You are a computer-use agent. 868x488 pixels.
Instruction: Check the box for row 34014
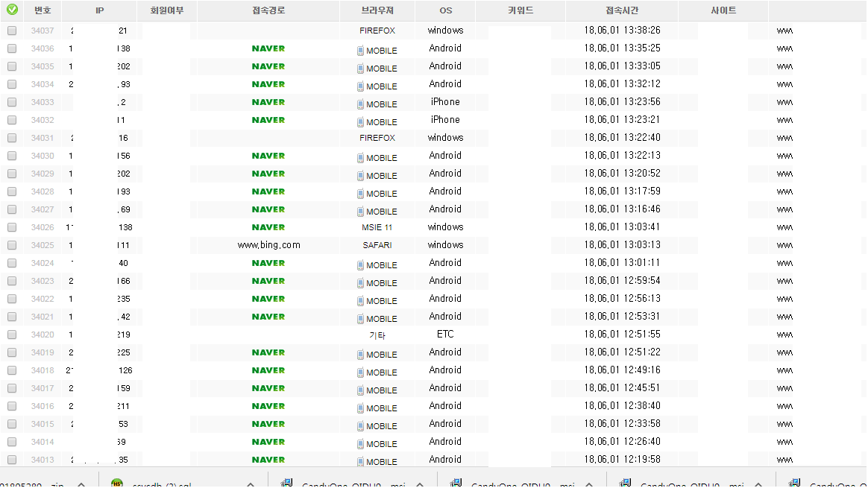[x=12, y=442]
